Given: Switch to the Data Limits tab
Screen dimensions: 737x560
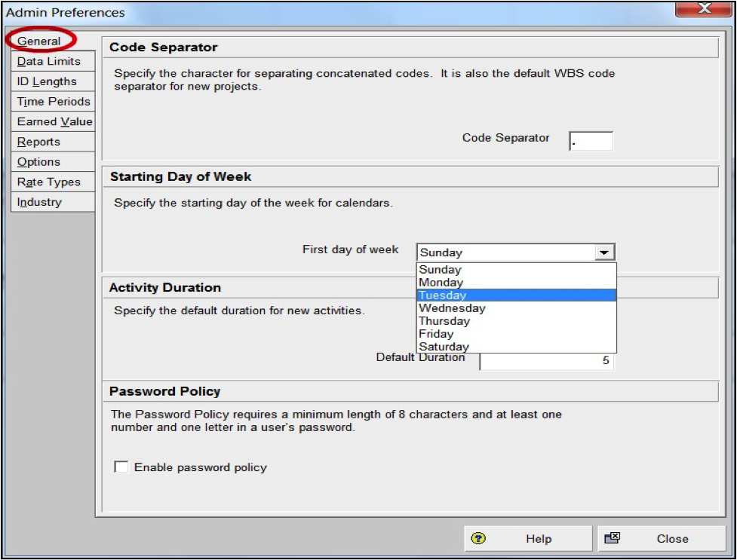Looking at the screenshot, I should (x=53, y=61).
